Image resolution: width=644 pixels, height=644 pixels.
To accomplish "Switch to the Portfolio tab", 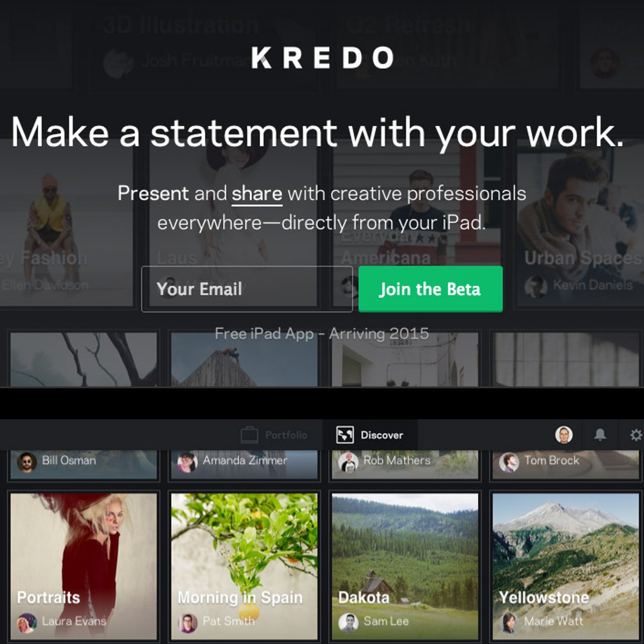I will 274,435.
